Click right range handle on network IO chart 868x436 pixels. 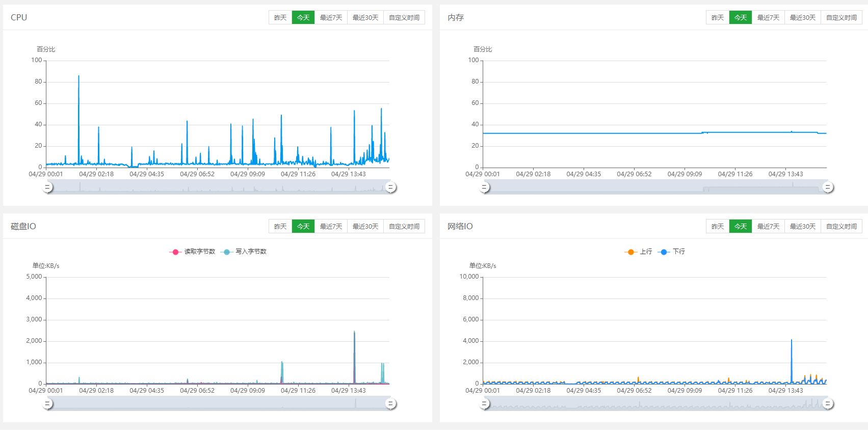pyautogui.click(x=828, y=404)
